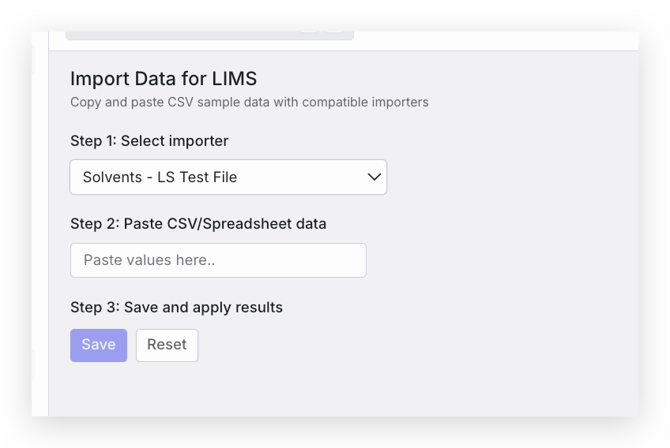
Task: Reset the import form
Action: pyautogui.click(x=167, y=345)
